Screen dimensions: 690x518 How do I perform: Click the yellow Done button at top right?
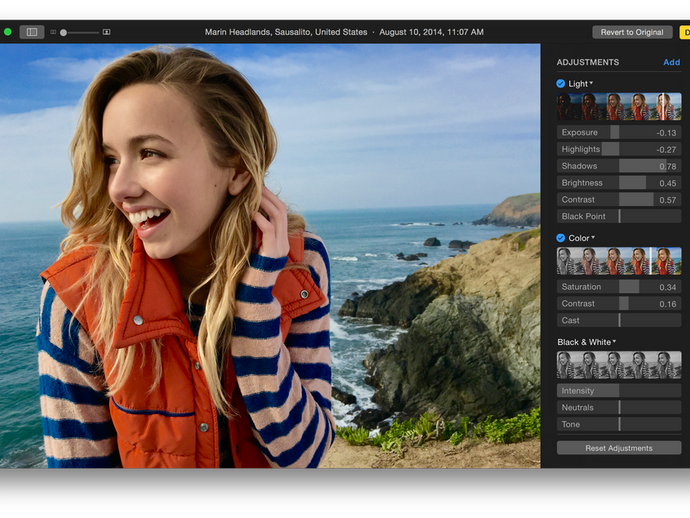[684, 32]
